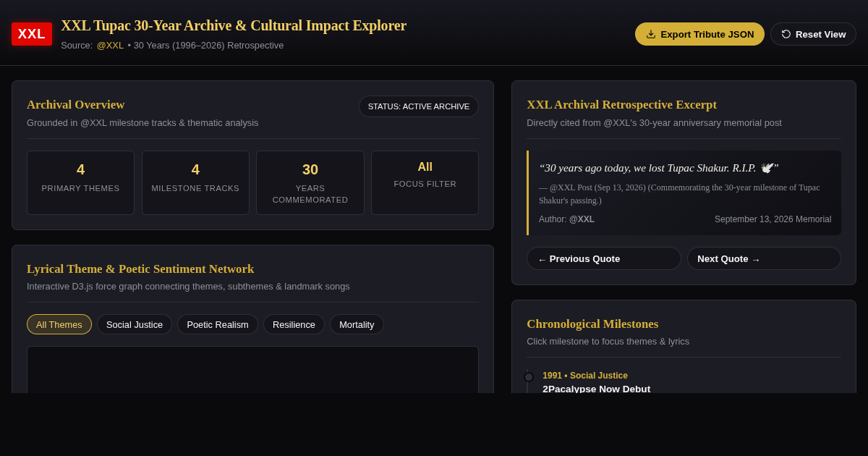Click the Years Commemorated stat card

point(310,182)
